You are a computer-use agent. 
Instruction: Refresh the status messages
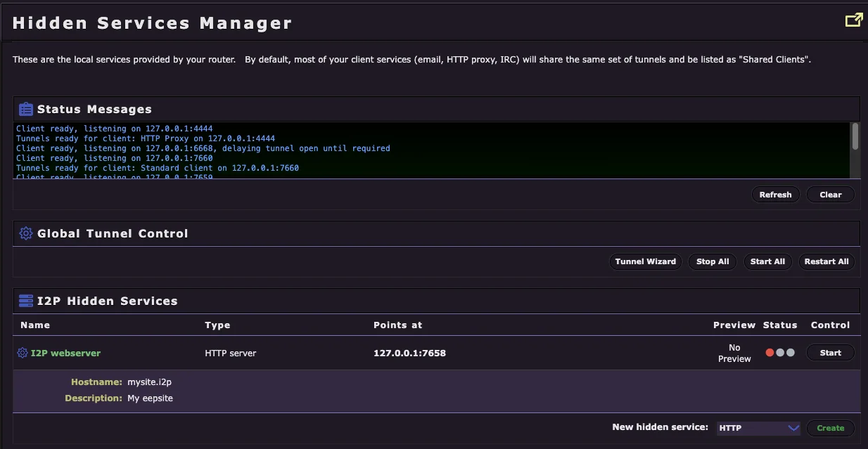point(776,195)
